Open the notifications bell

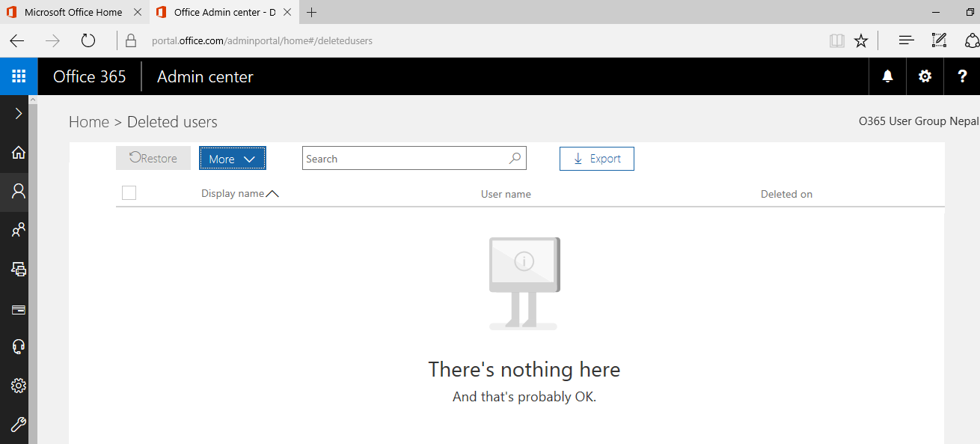[888, 76]
